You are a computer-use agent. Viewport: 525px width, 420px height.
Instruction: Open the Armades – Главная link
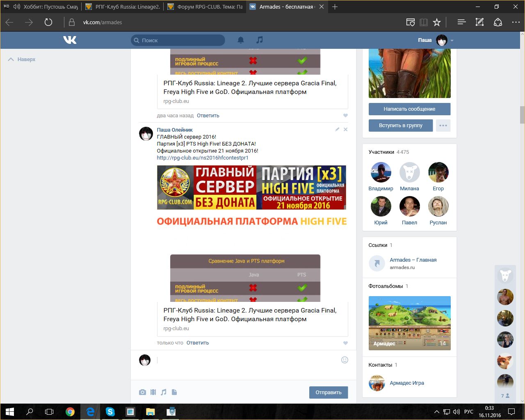pyautogui.click(x=413, y=260)
